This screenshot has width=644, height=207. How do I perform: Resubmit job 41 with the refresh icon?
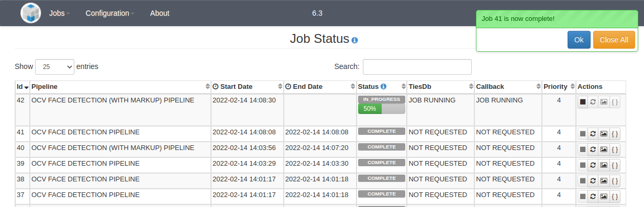pyautogui.click(x=593, y=134)
